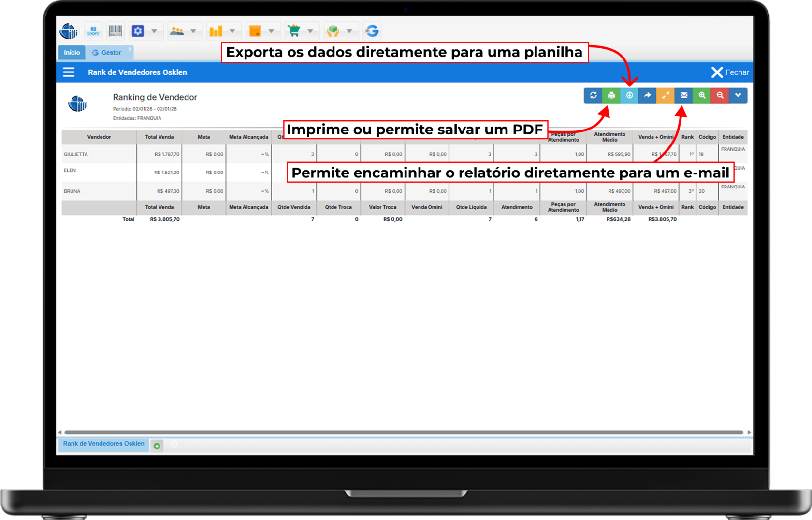Expand the settings gear dropdown arrow

coord(154,31)
